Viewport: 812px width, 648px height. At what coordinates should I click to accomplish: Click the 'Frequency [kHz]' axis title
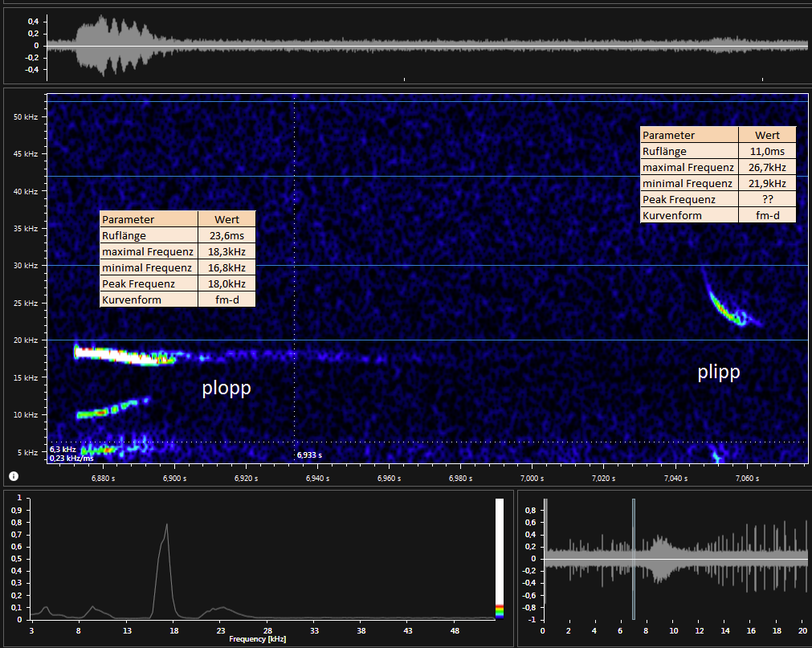(x=257, y=640)
